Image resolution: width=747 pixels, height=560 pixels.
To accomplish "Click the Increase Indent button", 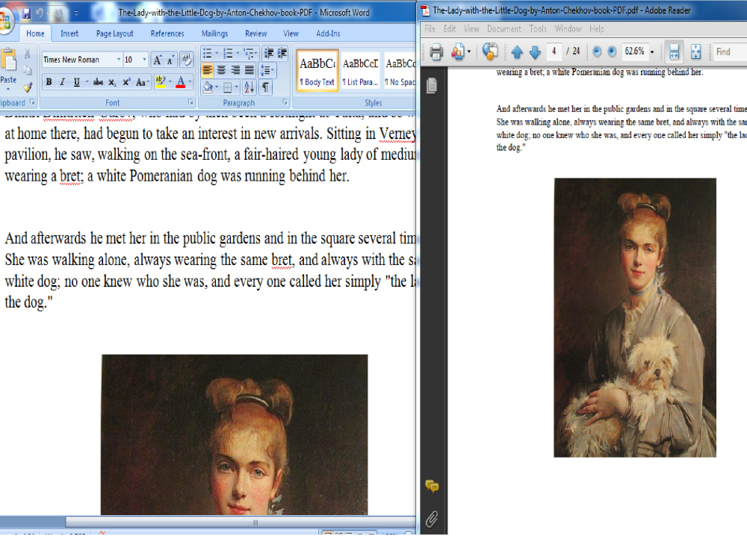I will [282, 53].
